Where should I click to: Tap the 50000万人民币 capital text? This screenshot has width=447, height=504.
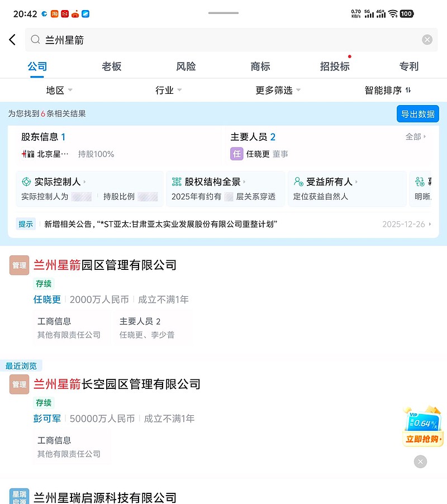[102, 419]
